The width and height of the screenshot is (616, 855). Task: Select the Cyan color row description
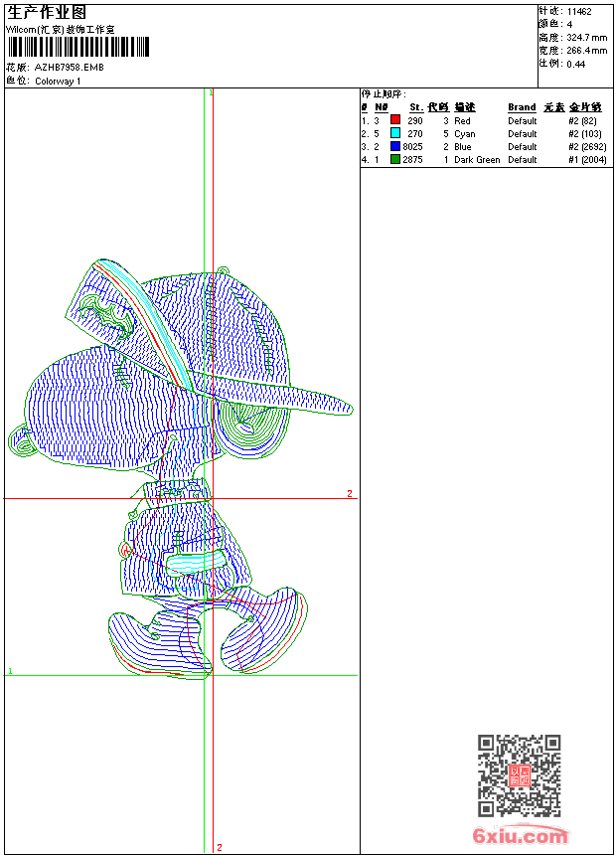coord(465,133)
